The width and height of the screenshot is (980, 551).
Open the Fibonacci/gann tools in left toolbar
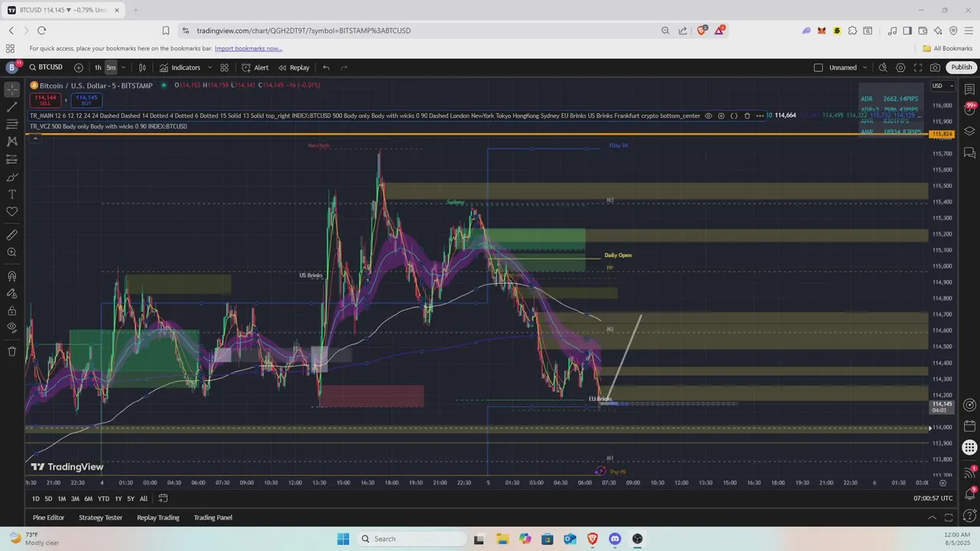[x=11, y=125]
